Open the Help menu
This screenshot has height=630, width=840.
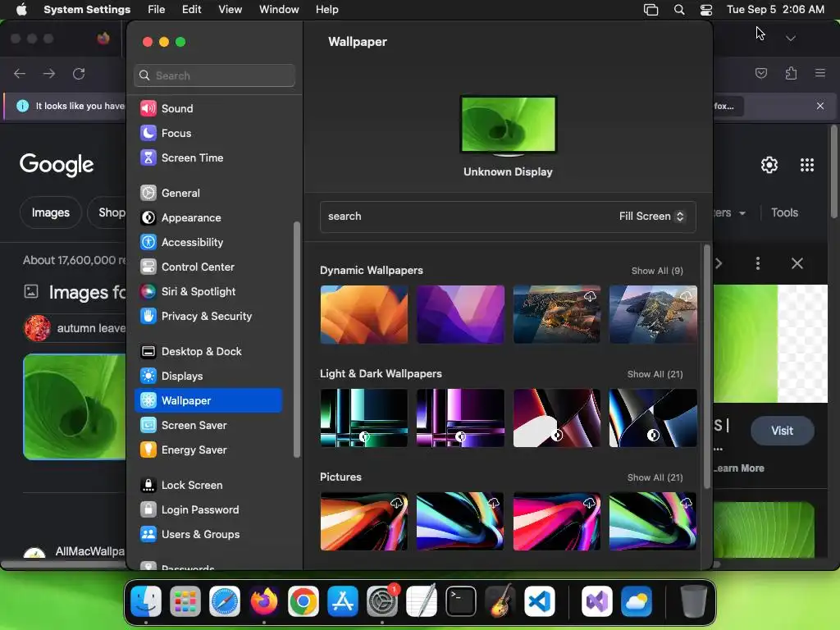pos(326,10)
